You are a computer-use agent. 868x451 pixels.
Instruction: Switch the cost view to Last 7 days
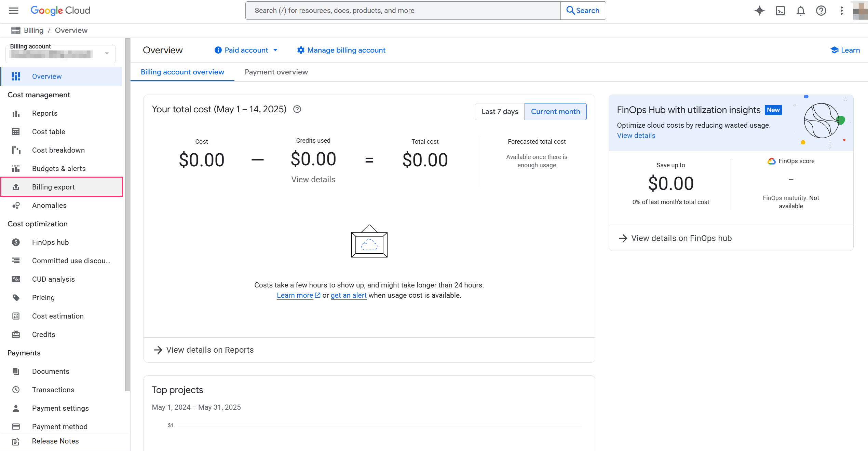click(499, 111)
